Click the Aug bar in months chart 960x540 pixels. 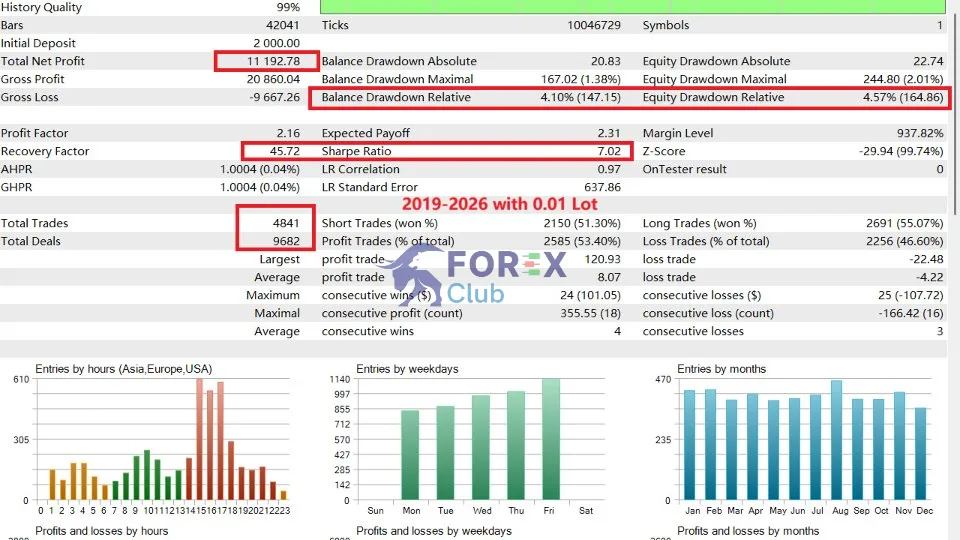click(836, 440)
